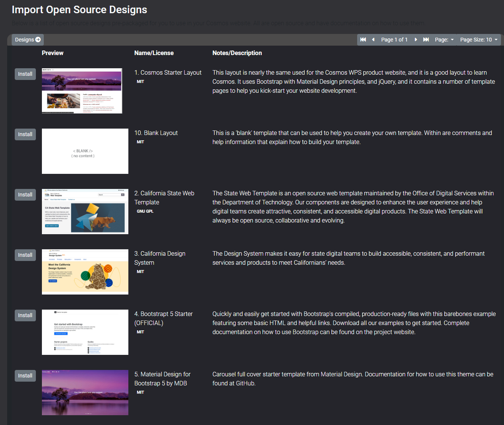Click the Notes/Description column header
This screenshot has height=425, width=504.
coord(237,53)
